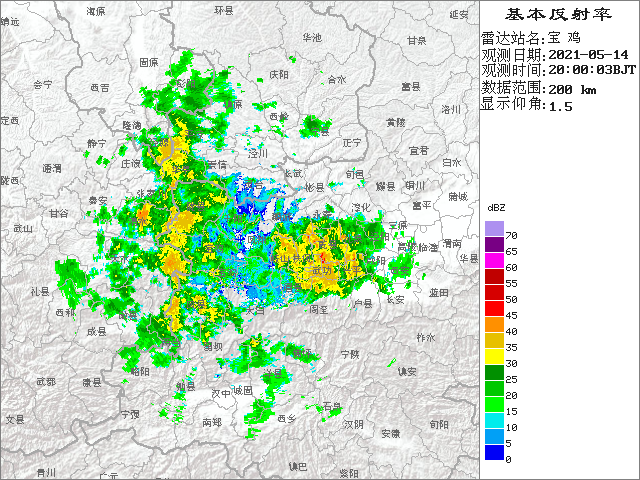Select the observation date 2021-05-14

click(x=588, y=54)
